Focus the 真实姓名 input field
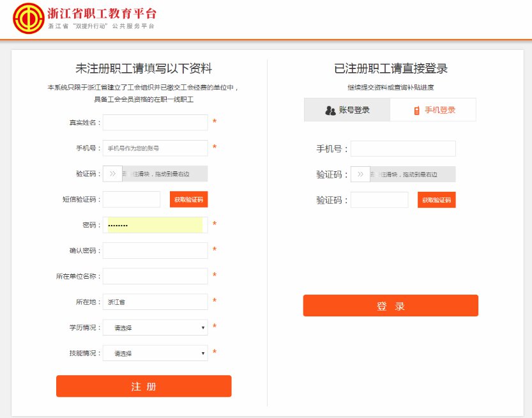Image resolution: width=532 pixels, height=418 pixels. tap(155, 122)
